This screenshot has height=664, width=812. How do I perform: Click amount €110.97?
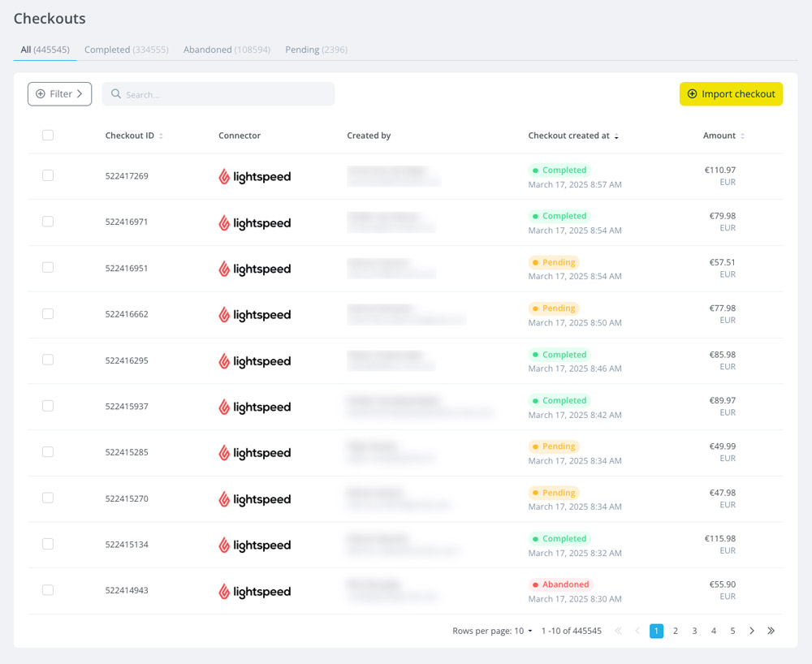(x=719, y=170)
